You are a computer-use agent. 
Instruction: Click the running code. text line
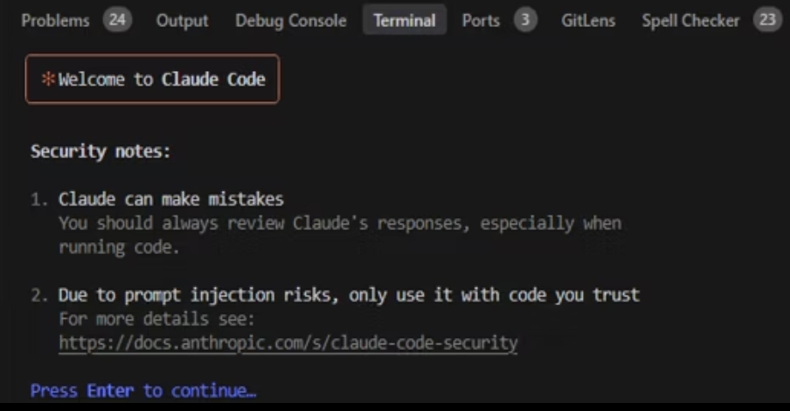[x=119, y=247]
